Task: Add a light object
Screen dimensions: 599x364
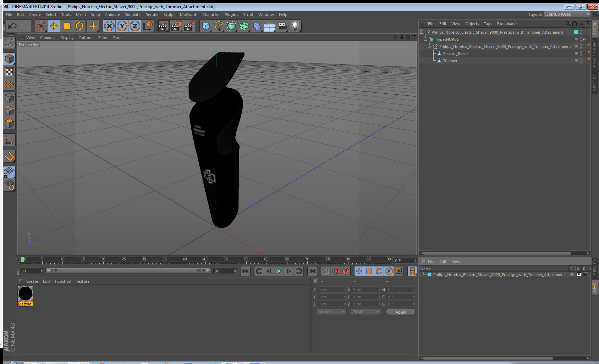Action: [295, 26]
